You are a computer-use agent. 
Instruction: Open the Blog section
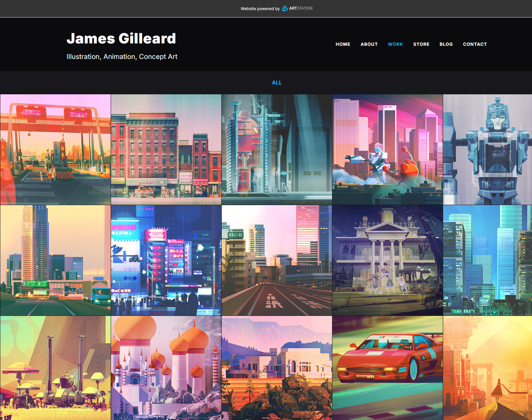point(446,44)
